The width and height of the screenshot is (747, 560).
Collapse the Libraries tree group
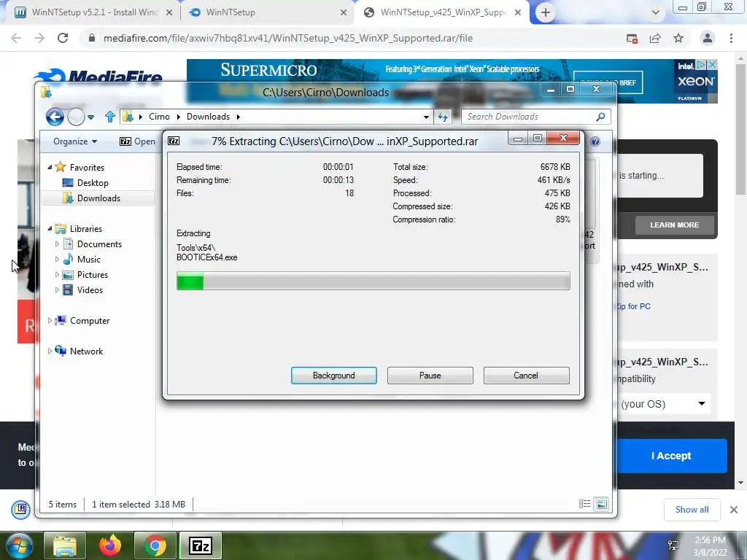pos(50,228)
